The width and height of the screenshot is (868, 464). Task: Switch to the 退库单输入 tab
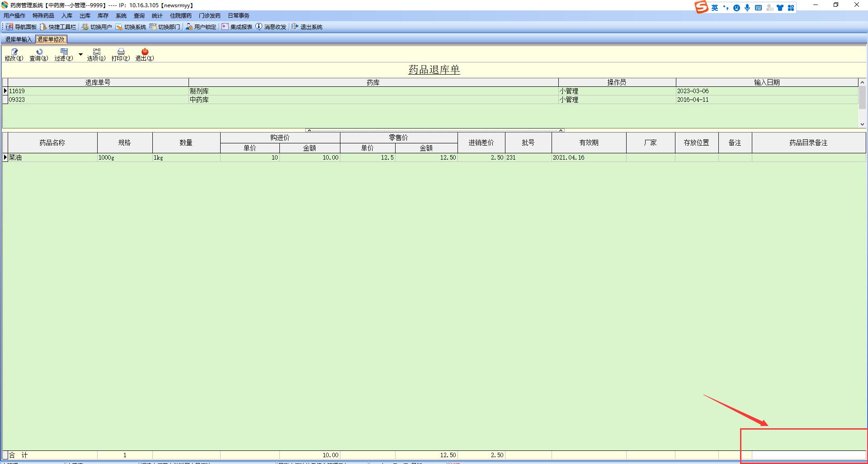[19, 39]
